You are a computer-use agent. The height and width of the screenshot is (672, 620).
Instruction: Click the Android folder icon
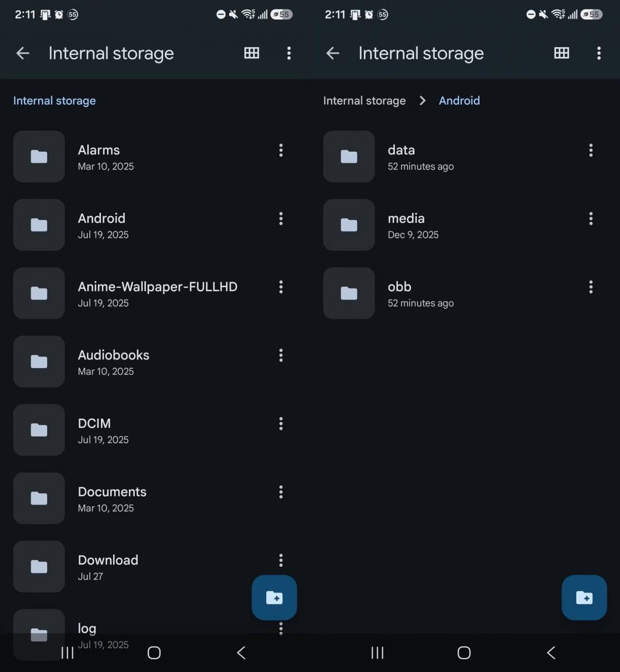click(39, 225)
